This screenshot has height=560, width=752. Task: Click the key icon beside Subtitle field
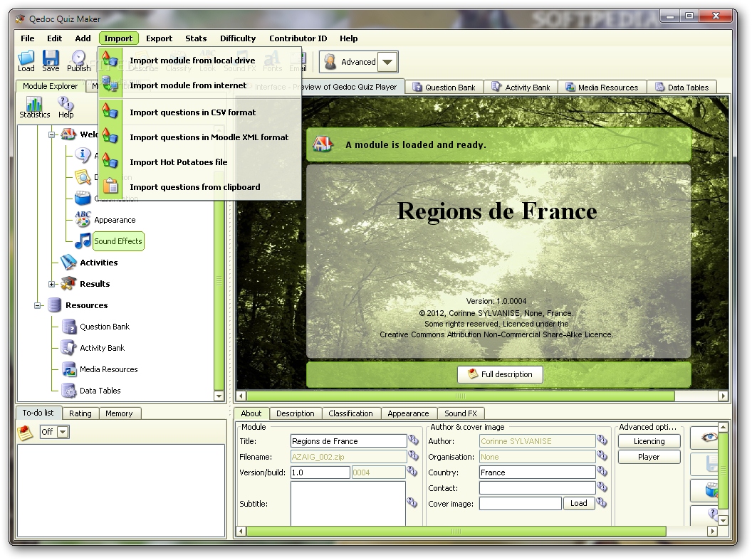412,502
